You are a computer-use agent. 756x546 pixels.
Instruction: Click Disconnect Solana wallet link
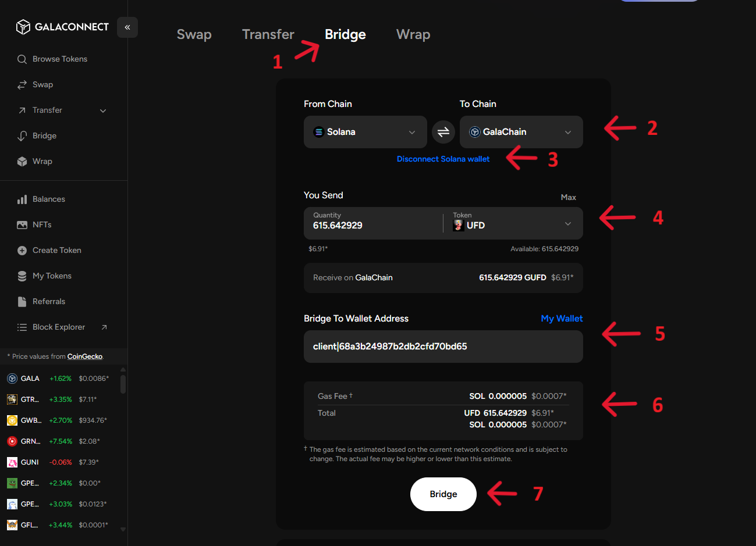click(443, 159)
